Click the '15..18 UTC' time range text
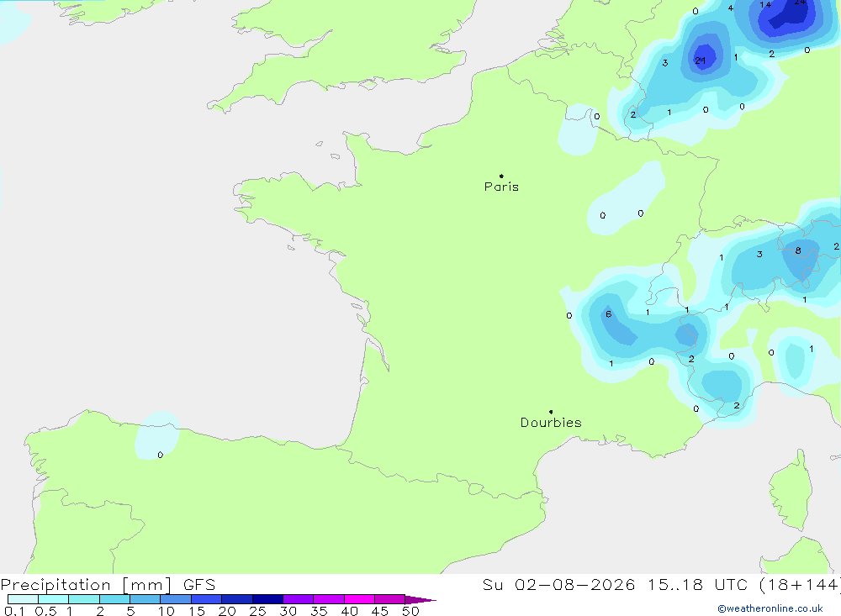 (697, 584)
